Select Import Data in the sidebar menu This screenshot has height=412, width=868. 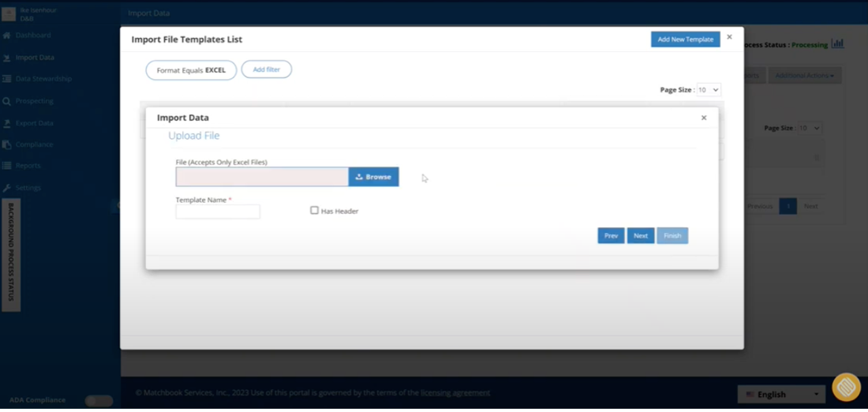pyautogui.click(x=35, y=58)
